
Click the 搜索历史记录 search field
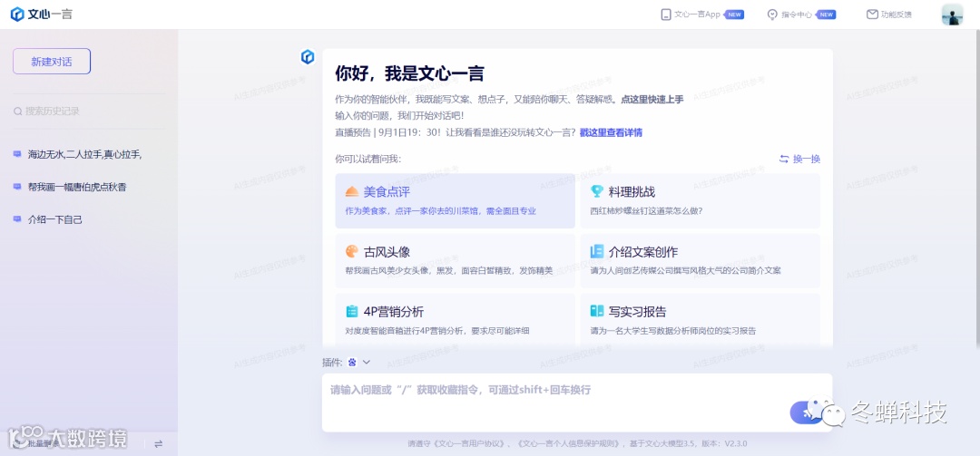click(x=89, y=112)
